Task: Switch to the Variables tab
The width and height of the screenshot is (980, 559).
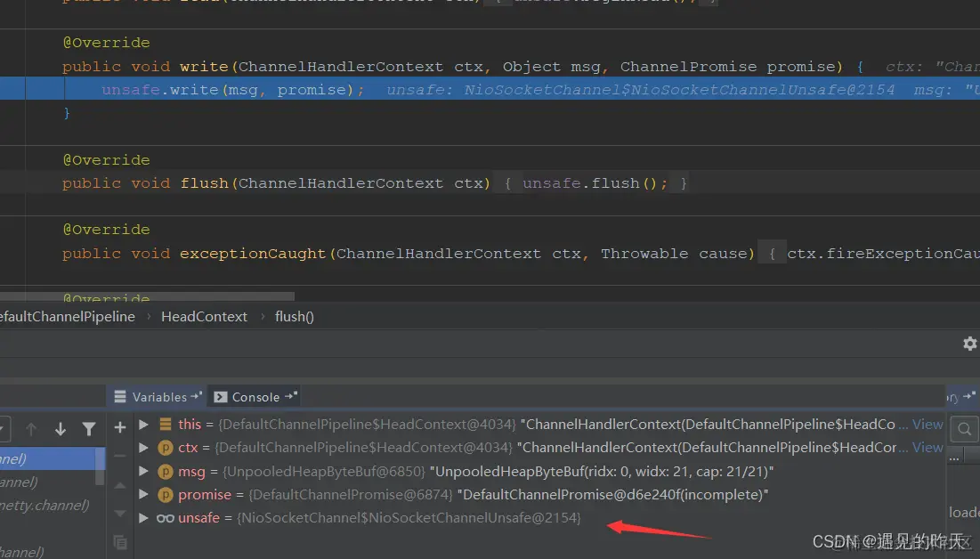Action: pos(158,397)
